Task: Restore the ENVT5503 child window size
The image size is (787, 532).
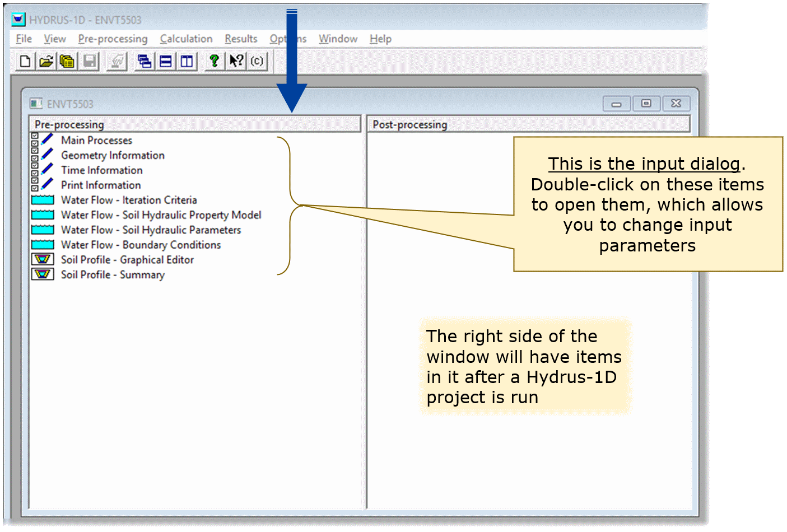Action: click(646, 104)
